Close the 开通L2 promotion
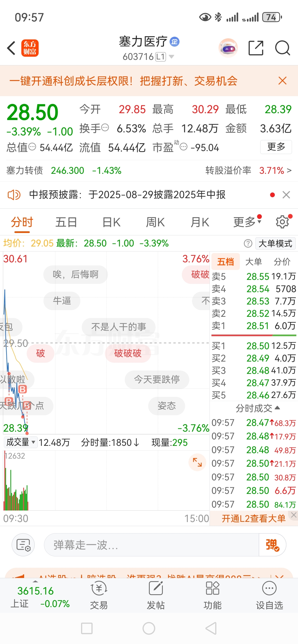Viewport: 298px width, 644px height. pyautogui.click(x=294, y=515)
